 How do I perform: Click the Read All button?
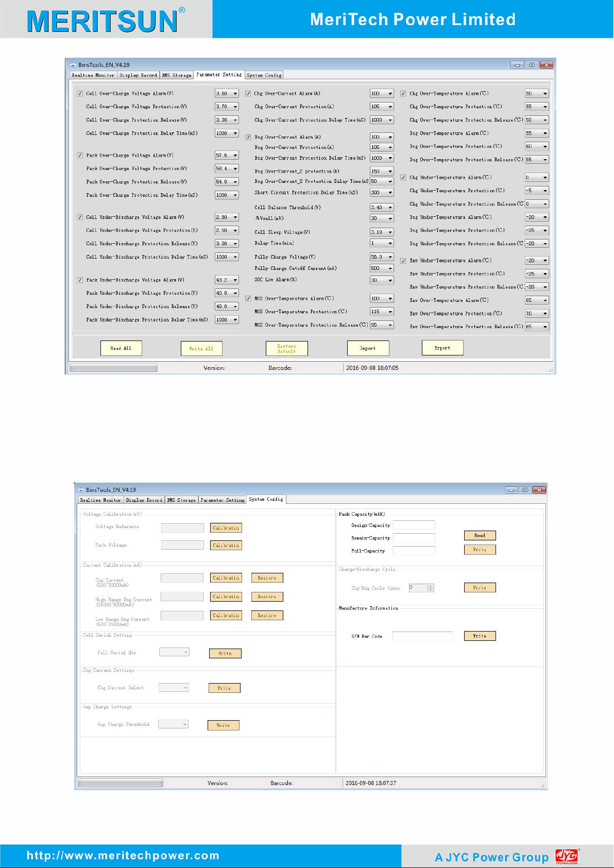coord(121,348)
